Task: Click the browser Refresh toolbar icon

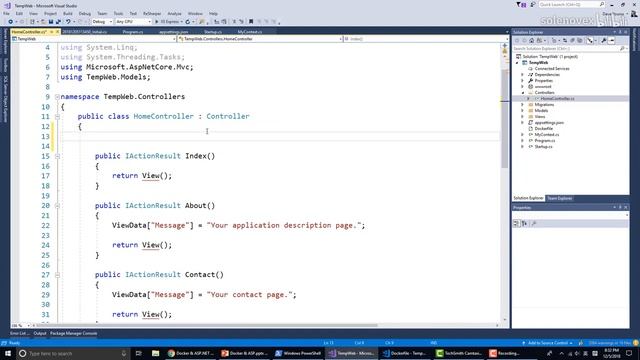Action: point(188,22)
